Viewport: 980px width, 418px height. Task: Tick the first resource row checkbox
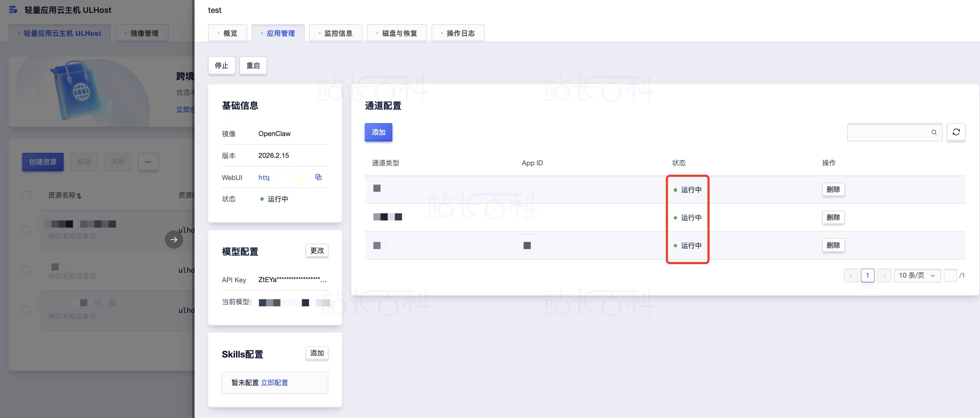[x=26, y=230]
